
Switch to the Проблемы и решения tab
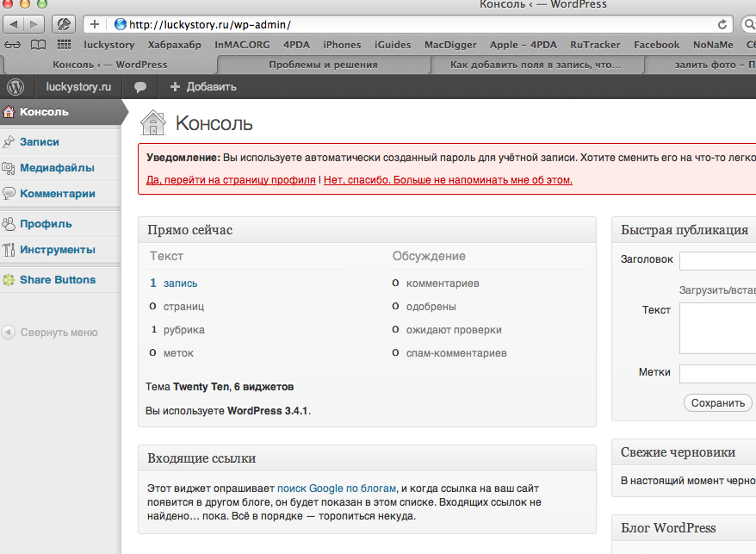tap(323, 65)
